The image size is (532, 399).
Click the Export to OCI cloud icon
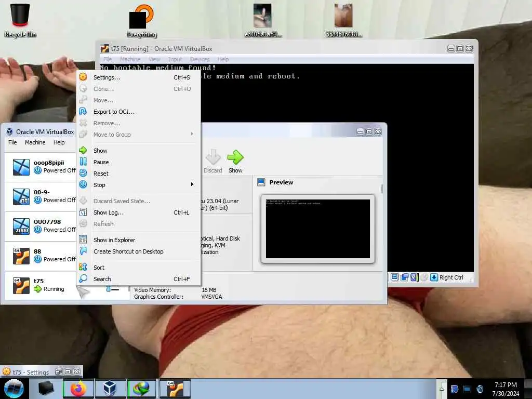[83, 111]
